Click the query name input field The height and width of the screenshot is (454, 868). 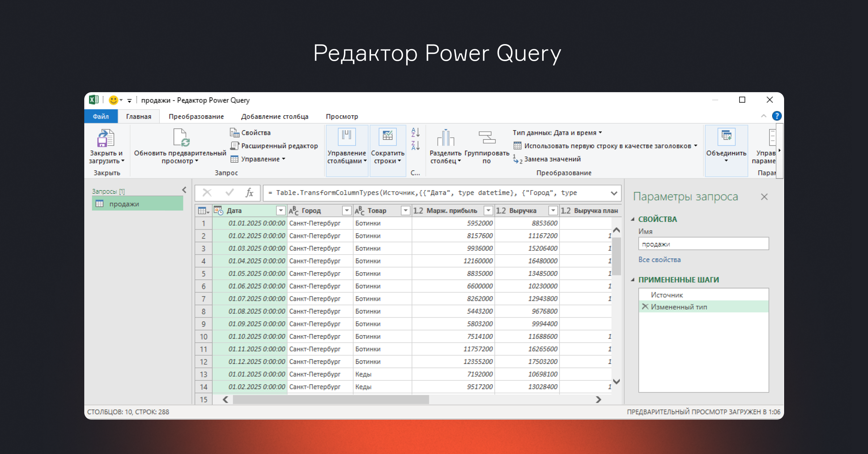[703, 244]
